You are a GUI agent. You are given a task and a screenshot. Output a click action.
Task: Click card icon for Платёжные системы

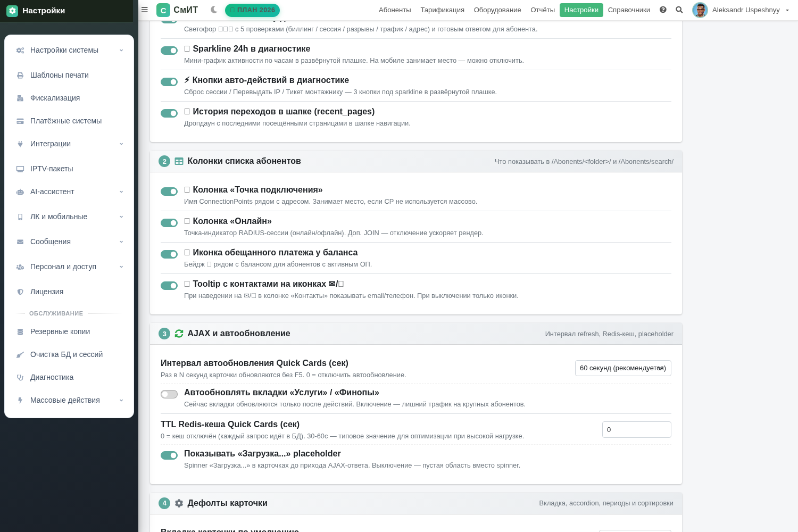click(20, 121)
